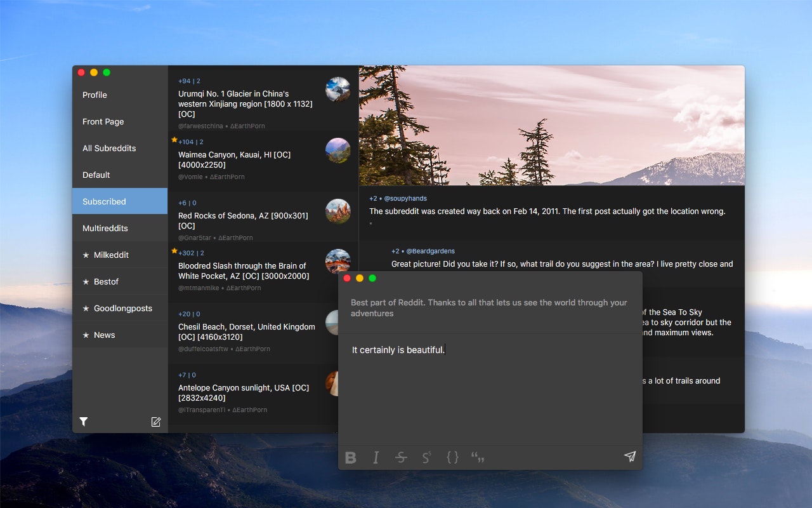Viewport: 812px width, 508px height.
Task: Click +94 | 2 score on Urumqi post
Action: [x=189, y=81]
